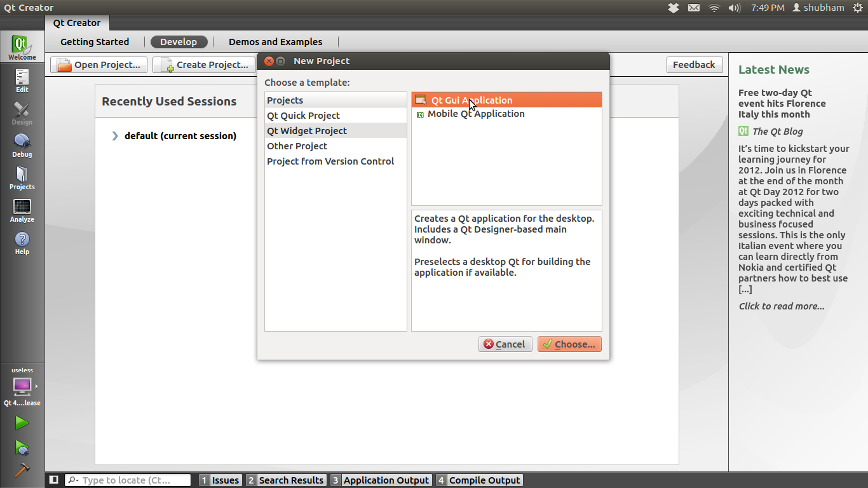This screenshot has width=868, height=488.
Task: Run the project with the green arrow
Action: 22,423
